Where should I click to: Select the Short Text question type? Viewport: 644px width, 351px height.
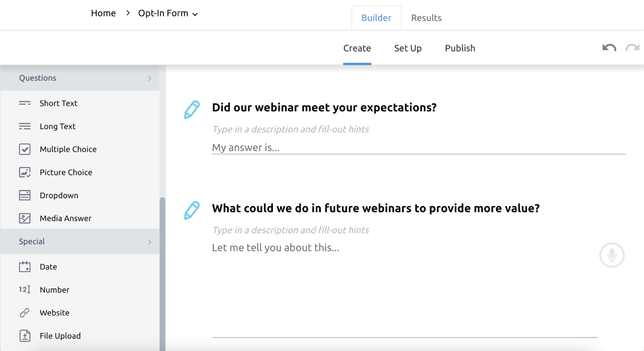(x=58, y=103)
